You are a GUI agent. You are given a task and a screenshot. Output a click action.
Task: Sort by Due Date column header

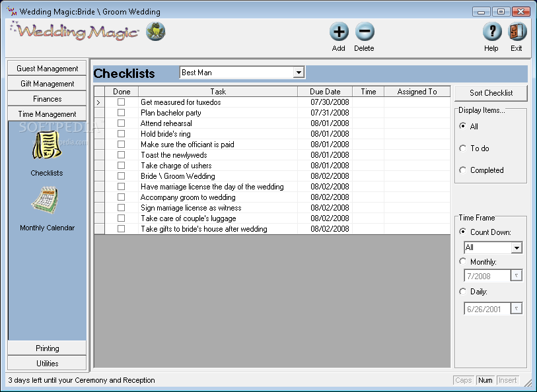point(325,91)
